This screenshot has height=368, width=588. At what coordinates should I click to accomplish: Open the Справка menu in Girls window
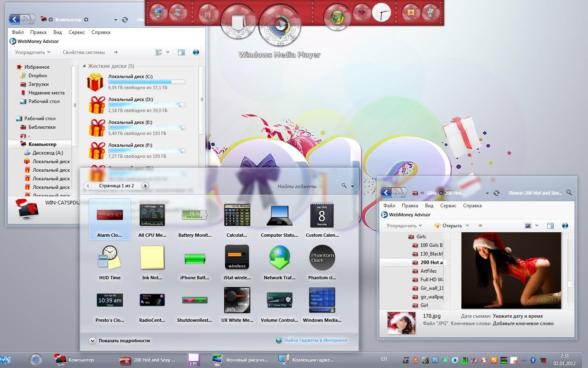point(472,206)
